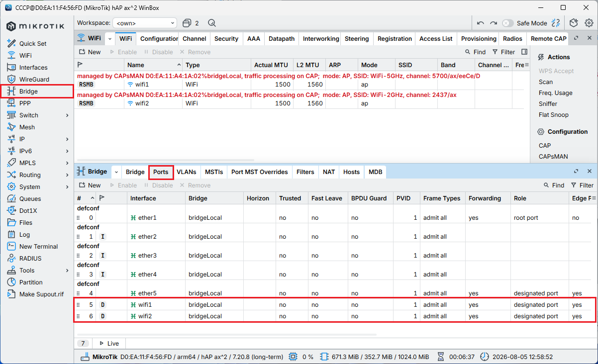Click Make Supout.rif in sidebar

pos(41,294)
